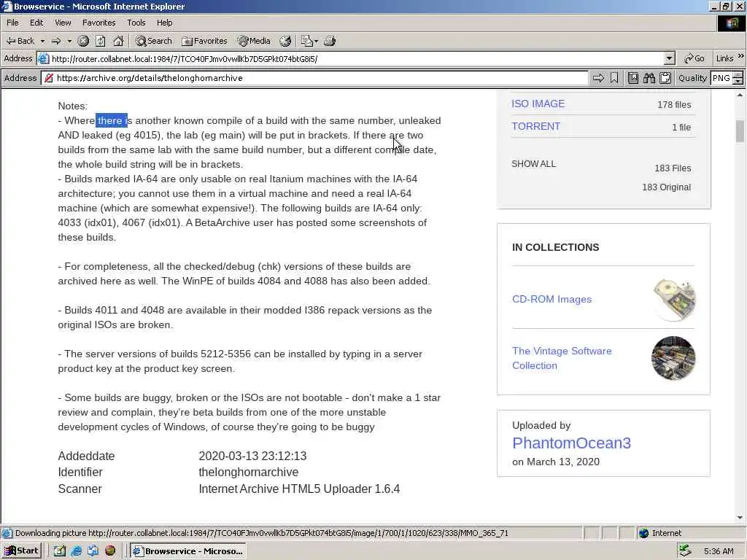Viewport: 747px width, 560px height.
Task: Open the Favorites menu
Action: click(98, 23)
